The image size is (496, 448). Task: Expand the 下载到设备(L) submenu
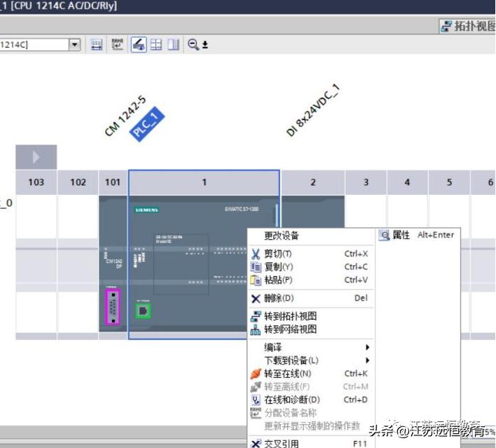click(x=310, y=360)
